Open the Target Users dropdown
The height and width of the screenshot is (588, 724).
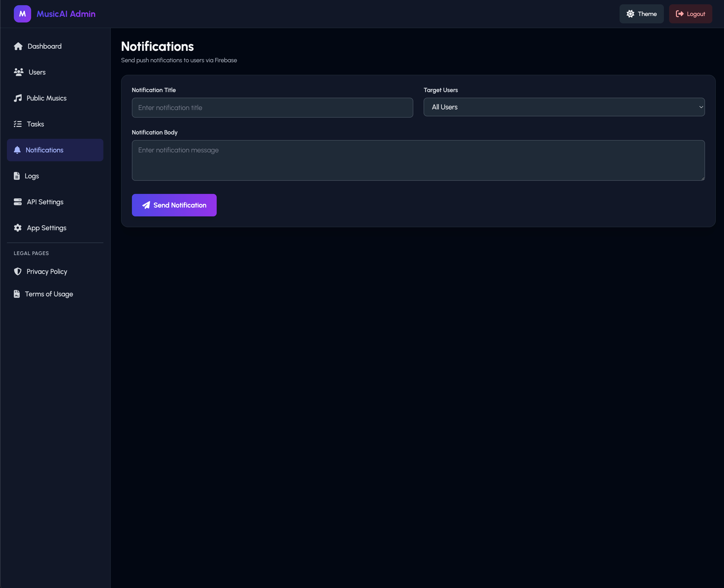(x=564, y=107)
